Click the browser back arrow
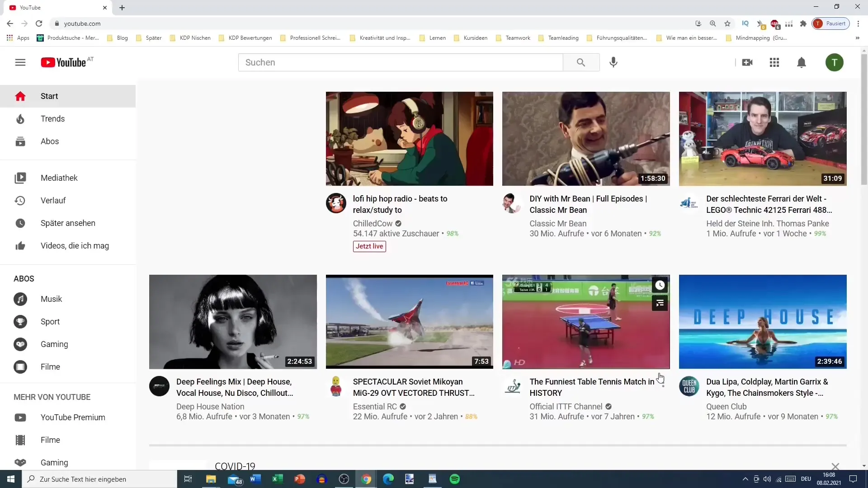 pyautogui.click(x=10, y=23)
